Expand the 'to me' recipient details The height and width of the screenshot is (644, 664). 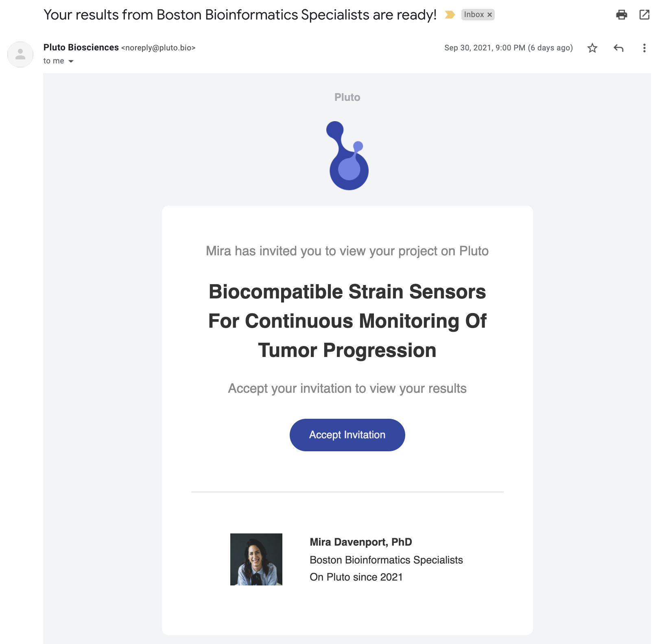[71, 61]
